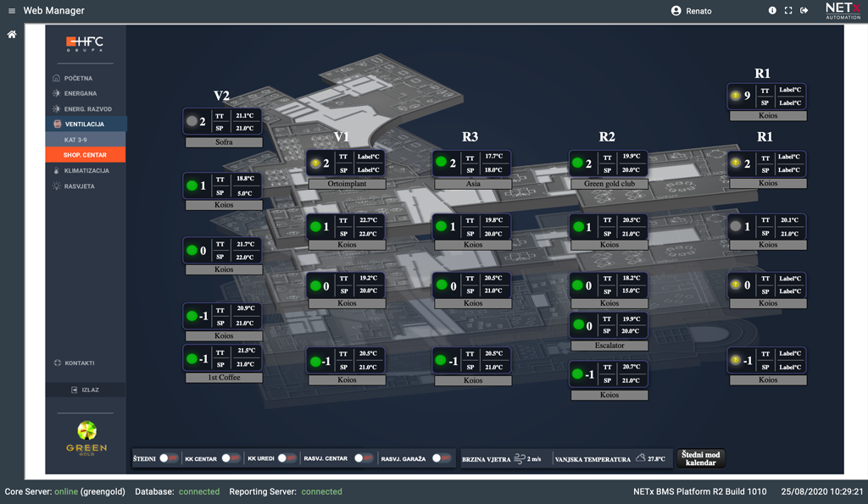Go to POČETNA in the sidebar
This screenshot has height=504, width=868.
(78, 78)
